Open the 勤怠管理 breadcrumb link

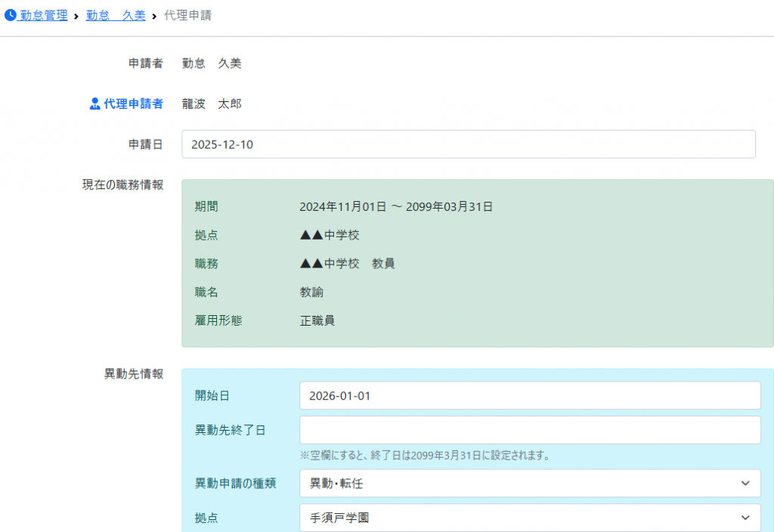43,15
